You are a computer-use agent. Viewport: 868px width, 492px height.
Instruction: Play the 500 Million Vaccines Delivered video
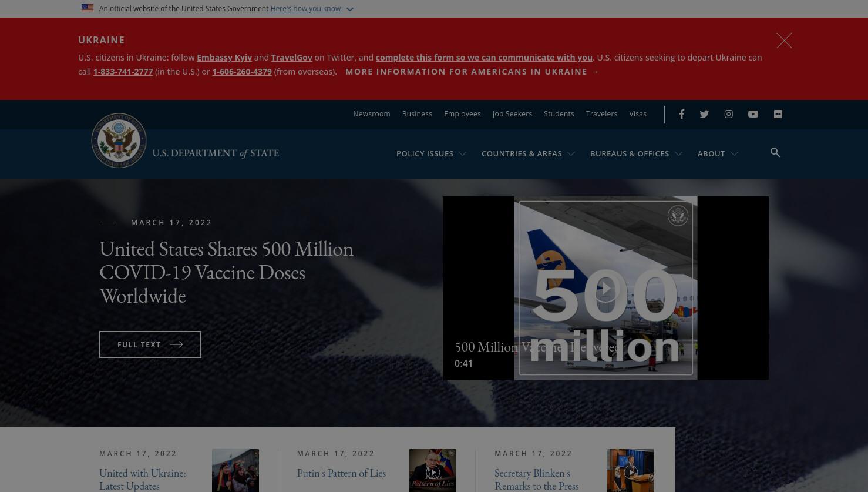(605, 288)
